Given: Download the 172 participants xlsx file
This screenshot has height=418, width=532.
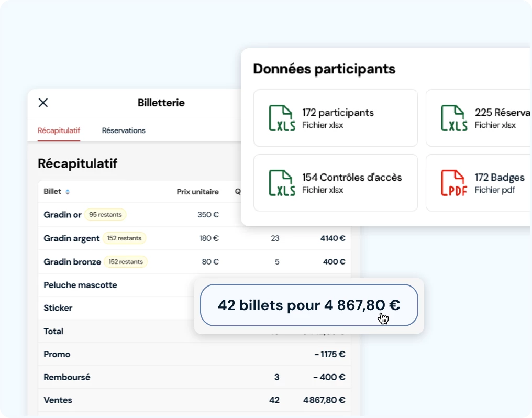Looking at the screenshot, I should point(336,118).
